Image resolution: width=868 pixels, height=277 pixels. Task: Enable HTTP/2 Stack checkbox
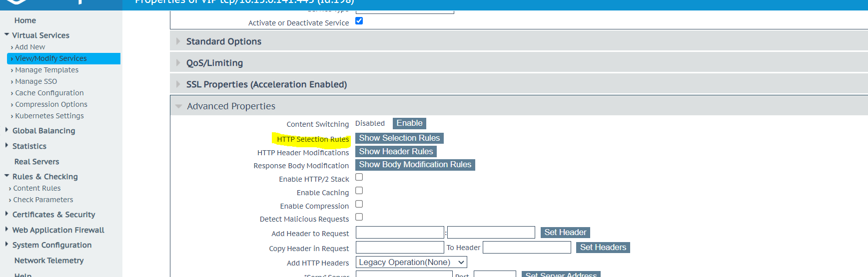(x=359, y=177)
